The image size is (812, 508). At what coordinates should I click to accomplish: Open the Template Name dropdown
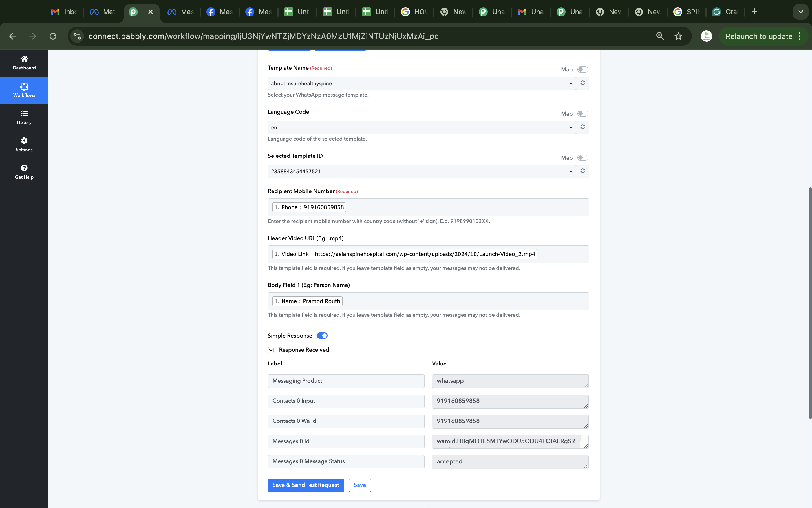pyautogui.click(x=422, y=83)
